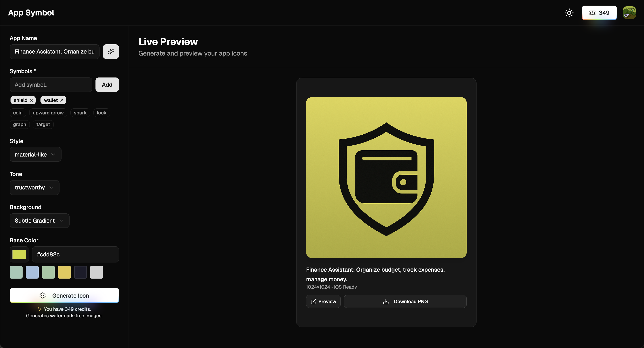
Task: Select the upward arrow symbol suggestion
Action: (48, 113)
